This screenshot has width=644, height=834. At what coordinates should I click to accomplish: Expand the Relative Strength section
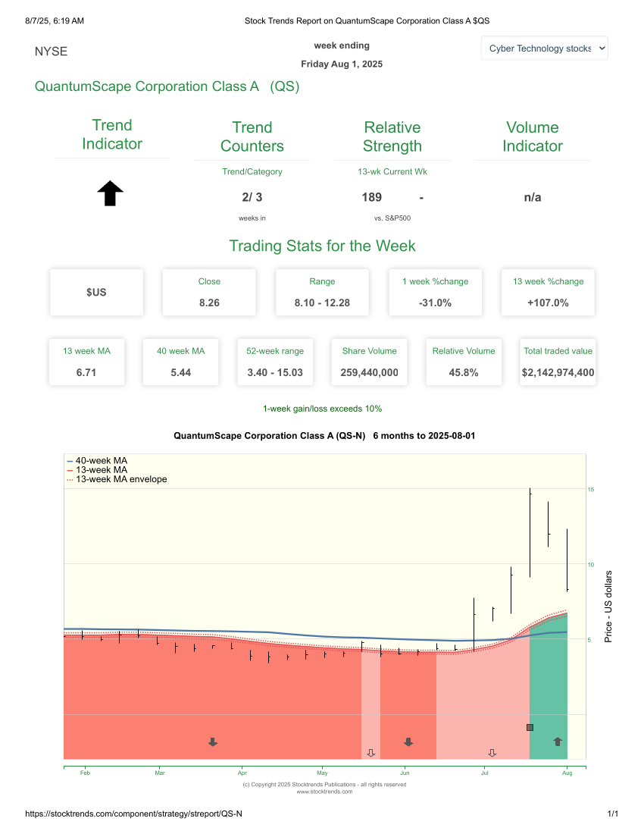pyautogui.click(x=392, y=136)
